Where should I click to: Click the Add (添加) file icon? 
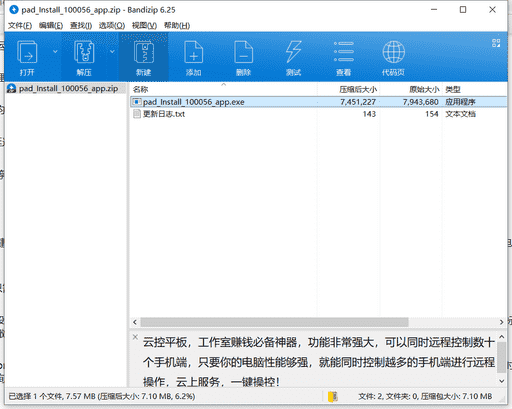pyautogui.click(x=194, y=52)
